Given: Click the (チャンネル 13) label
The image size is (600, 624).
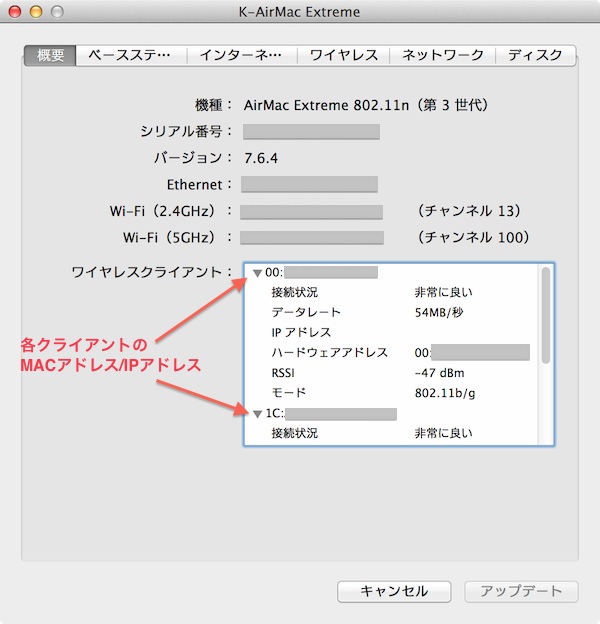Looking at the screenshot, I should tap(469, 211).
